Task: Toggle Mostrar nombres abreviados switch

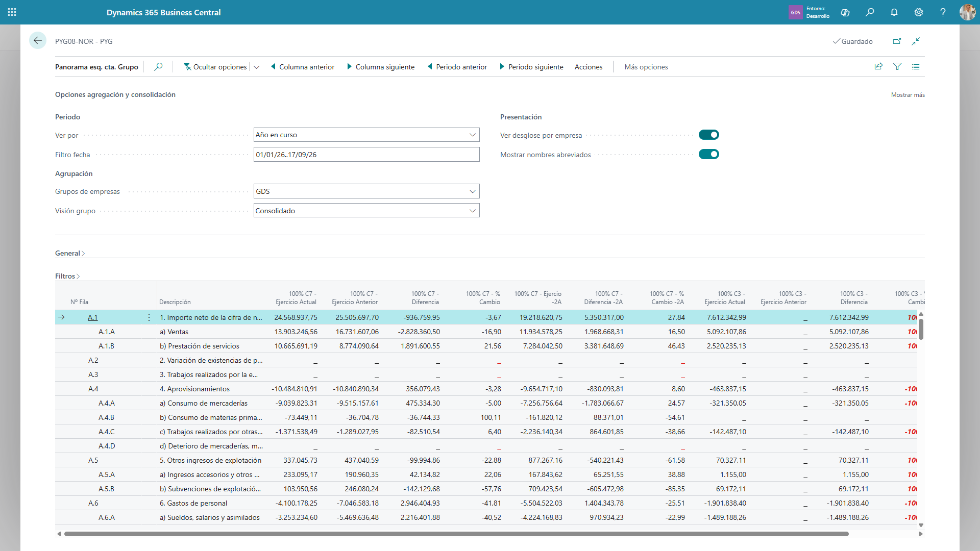Action: tap(709, 154)
